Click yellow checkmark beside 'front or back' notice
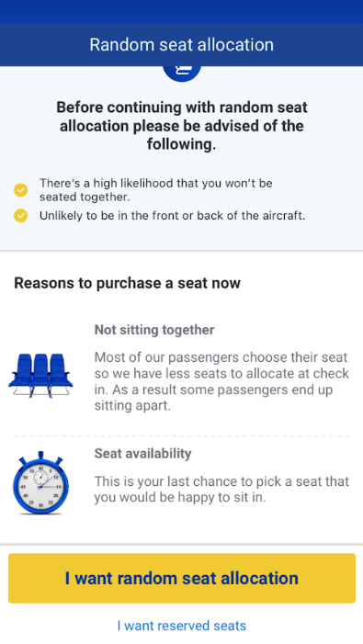 point(20,216)
